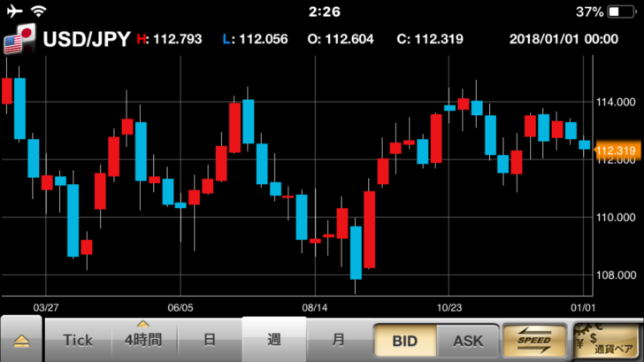
Task: Tap the USD/JPY flag icon
Action: tap(19, 40)
